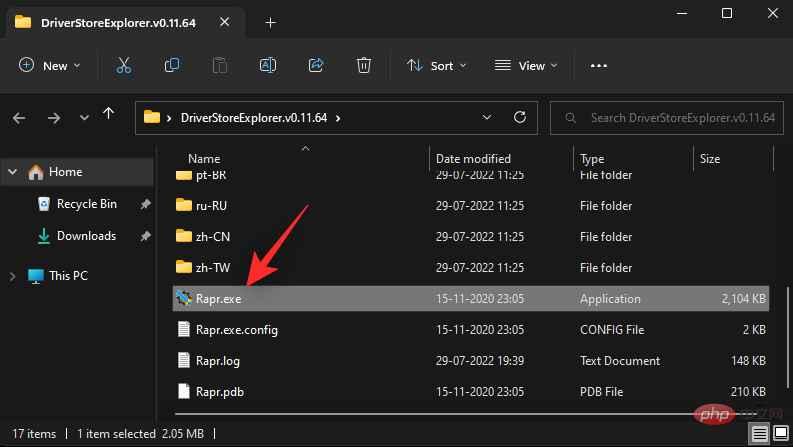Open the View layout dropdown
This screenshot has width=793, height=447.
click(x=526, y=66)
